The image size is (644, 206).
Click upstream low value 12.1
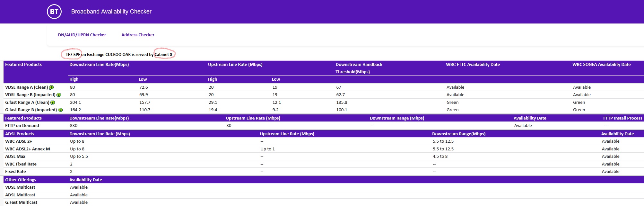[x=277, y=102]
